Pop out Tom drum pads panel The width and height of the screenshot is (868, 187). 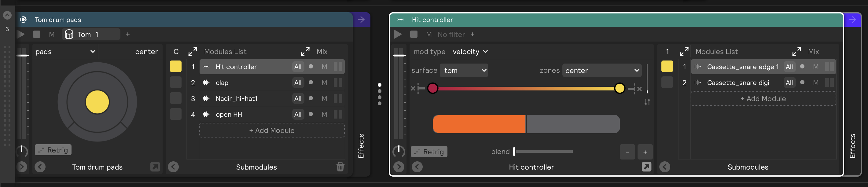(155, 167)
